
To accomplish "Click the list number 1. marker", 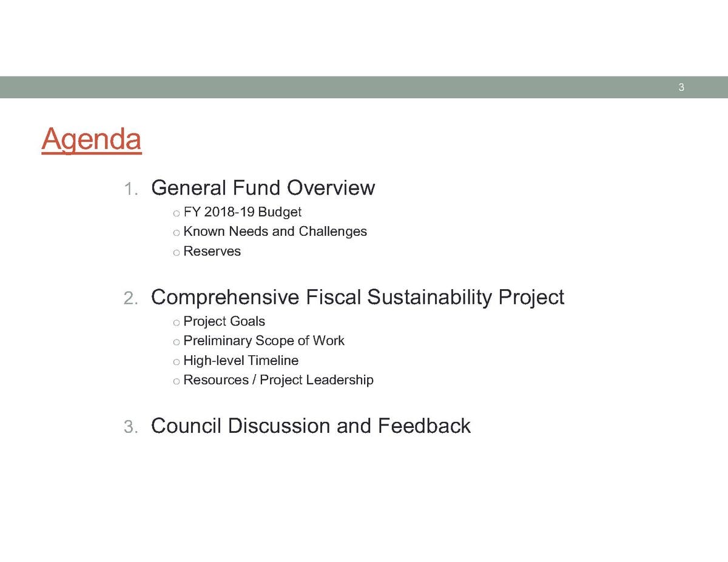I will pyautogui.click(x=131, y=189).
